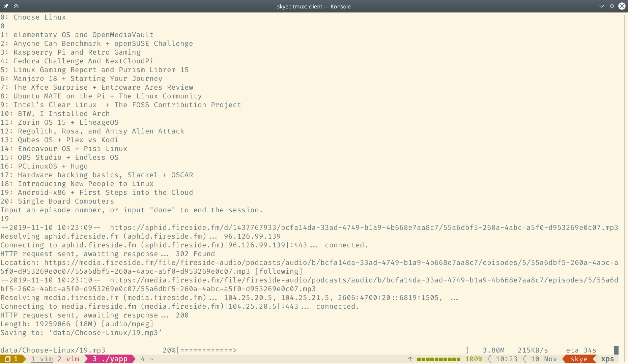The width and height of the screenshot is (628, 364).
Task: Click the 'Input an episode number' prompt line
Action: click(x=132, y=210)
